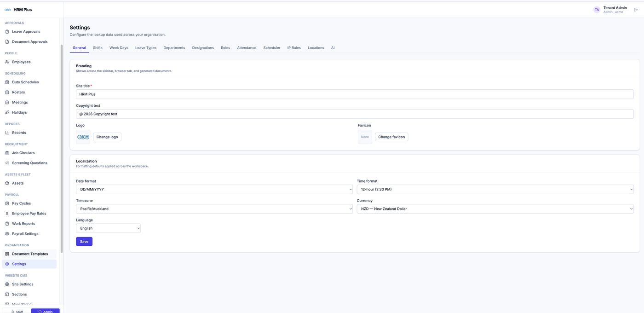Viewport: 644px width, 313px height.
Task: Switch to the AI tab
Action: click(333, 48)
